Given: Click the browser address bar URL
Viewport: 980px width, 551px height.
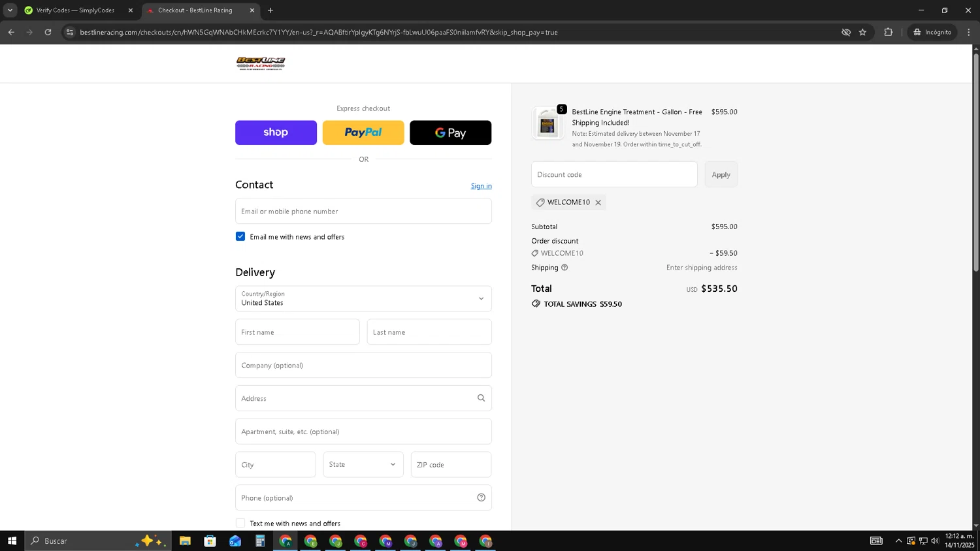Looking at the screenshot, I should click(319, 32).
